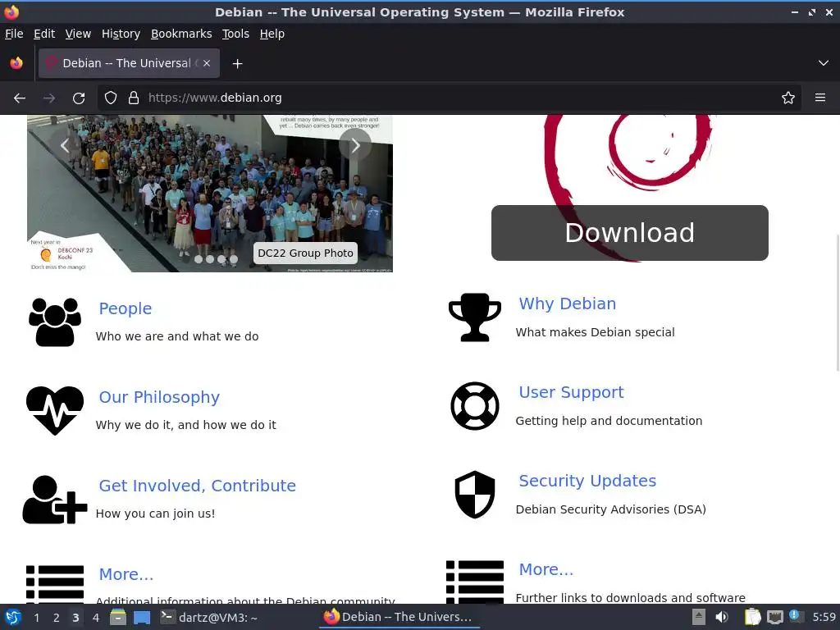
Task: Open the Bookmarks menu
Action: 181,34
